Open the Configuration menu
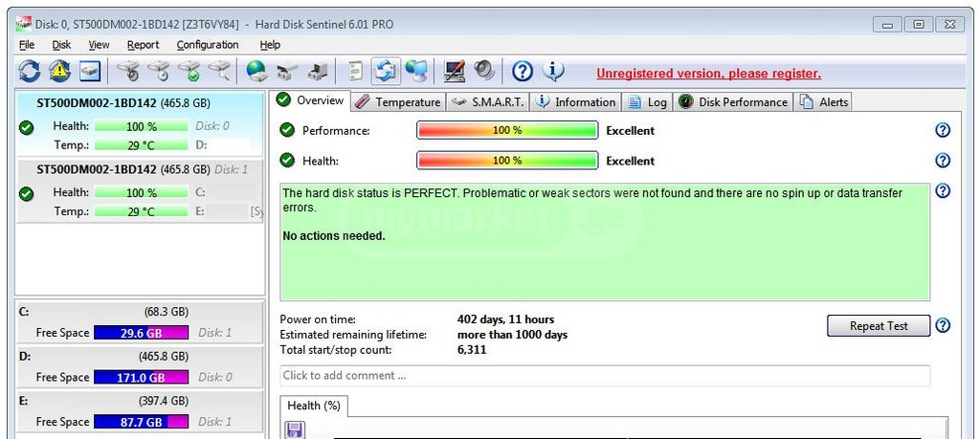980x439 pixels. [208, 45]
